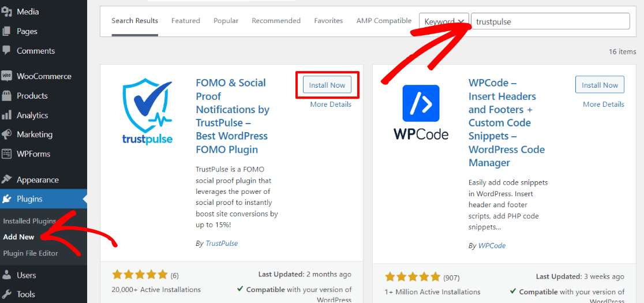The image size is (644, 303).
Task: Switch to the Popular tab
Action: coord(226,21)
